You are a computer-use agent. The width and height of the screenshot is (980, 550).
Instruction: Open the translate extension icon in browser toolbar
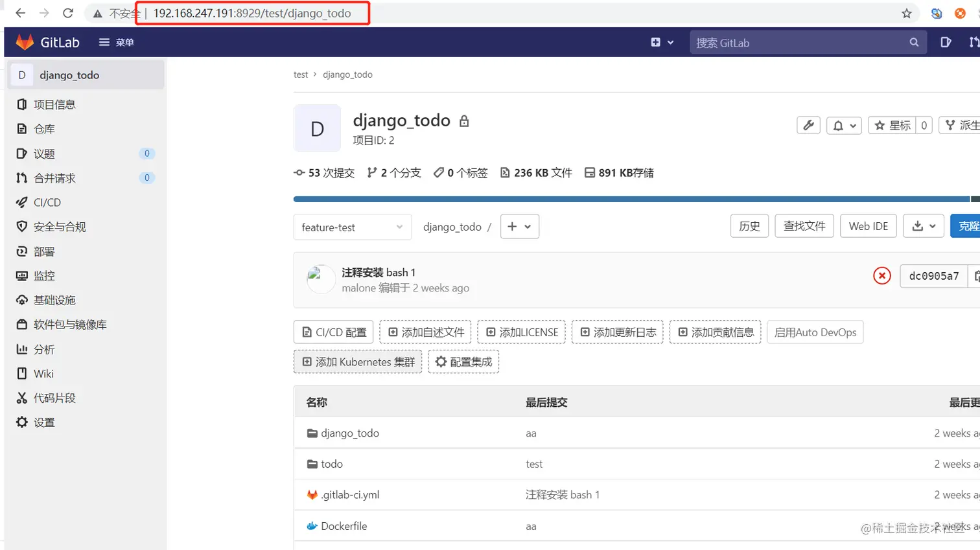[937, 13]
